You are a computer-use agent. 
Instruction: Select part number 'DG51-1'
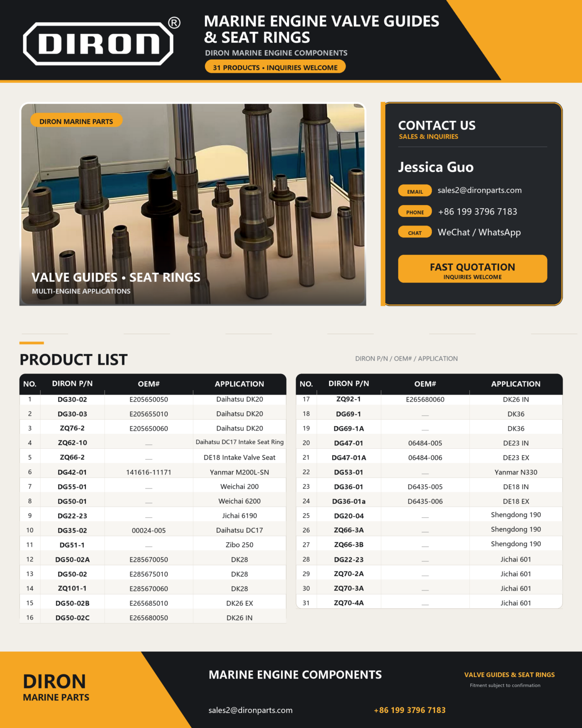coord(72,545)
